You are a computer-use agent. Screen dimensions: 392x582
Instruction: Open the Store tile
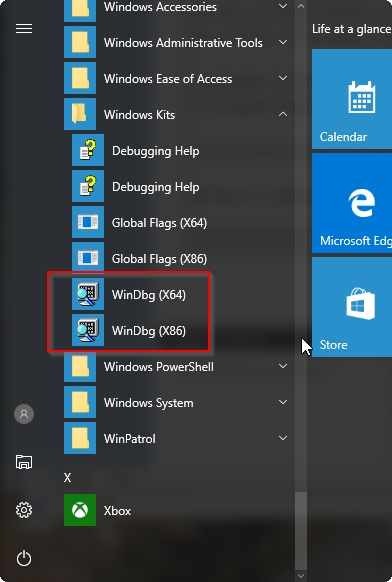352,307
